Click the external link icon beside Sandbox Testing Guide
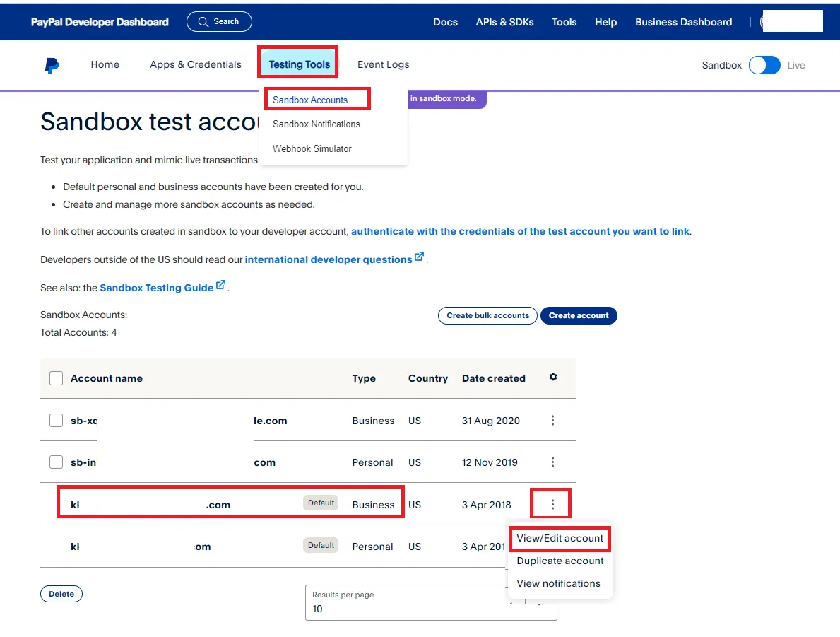840x637 pixels. tap(221, 286)
